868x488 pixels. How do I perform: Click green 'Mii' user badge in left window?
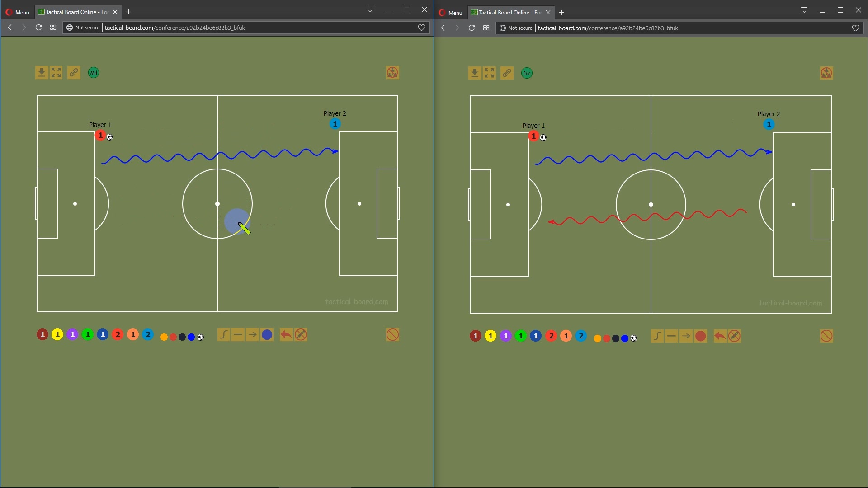[94, 73]
